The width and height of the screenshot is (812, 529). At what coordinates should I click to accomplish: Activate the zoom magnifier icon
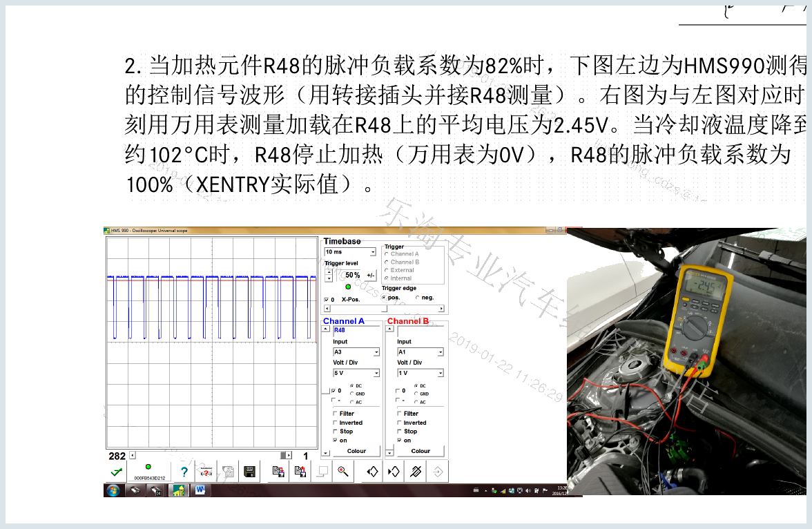[342, 471]
